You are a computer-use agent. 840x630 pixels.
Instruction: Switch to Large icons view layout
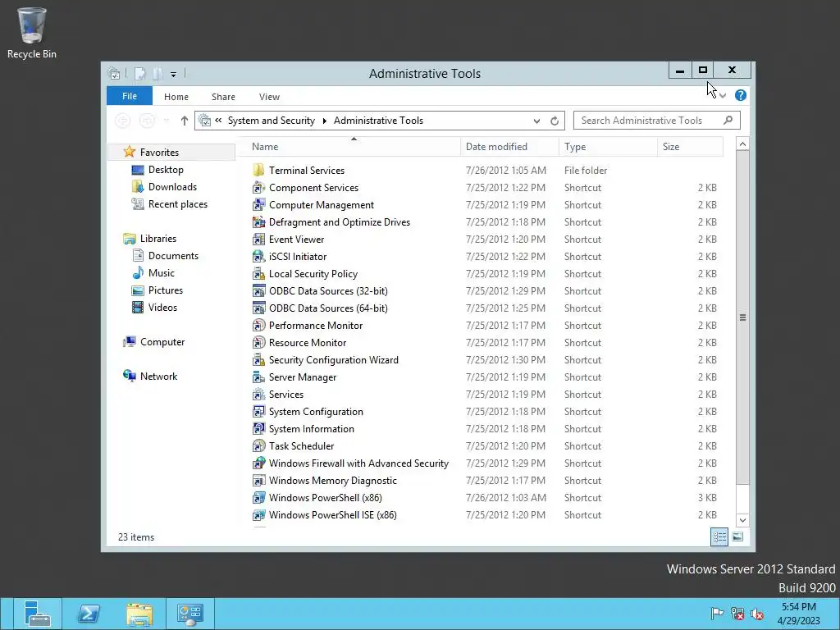[x=737, y=536]
